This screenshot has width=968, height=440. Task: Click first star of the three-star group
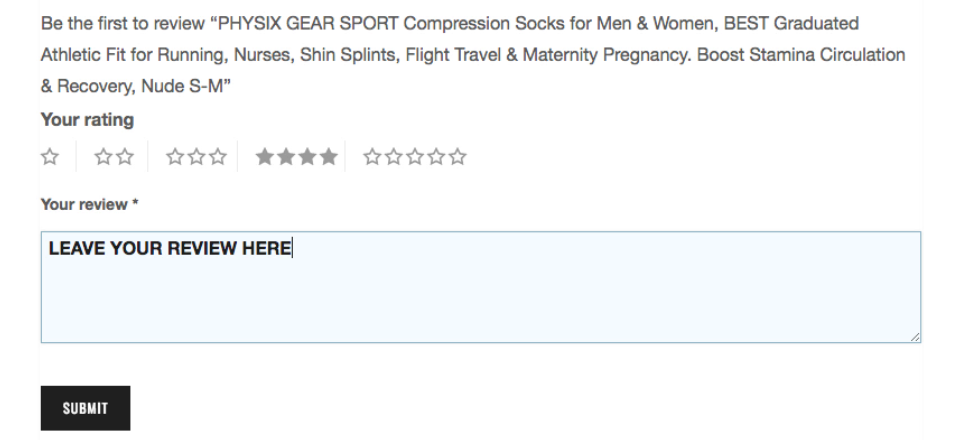click(x=175, y=157)
